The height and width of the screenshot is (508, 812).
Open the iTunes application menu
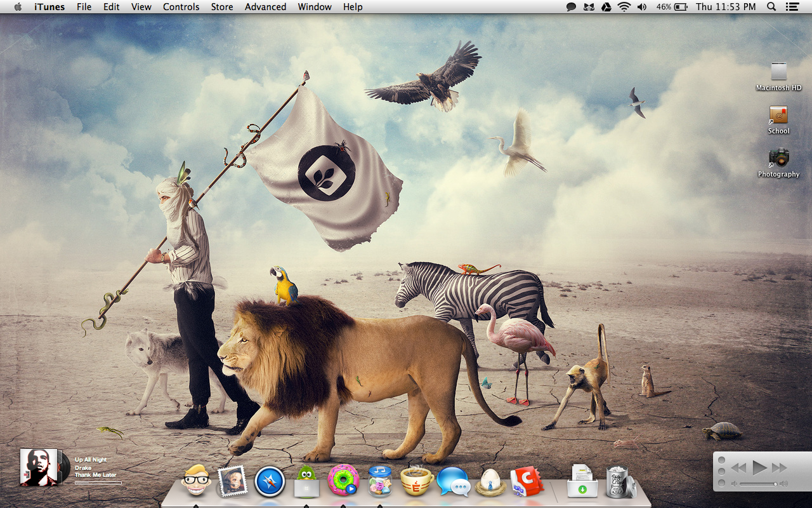[x=49, y=7]
